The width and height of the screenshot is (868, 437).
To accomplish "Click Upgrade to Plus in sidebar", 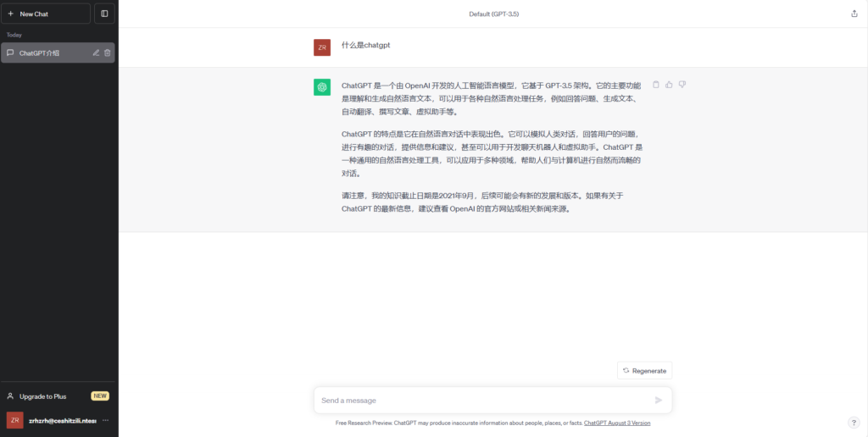I will (x=42, y=396).
